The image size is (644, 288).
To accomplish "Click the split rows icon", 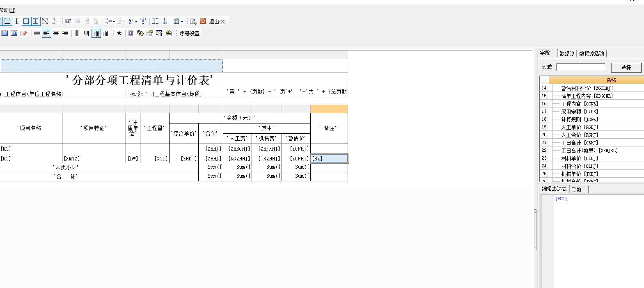I will click(x=165, y=21).
